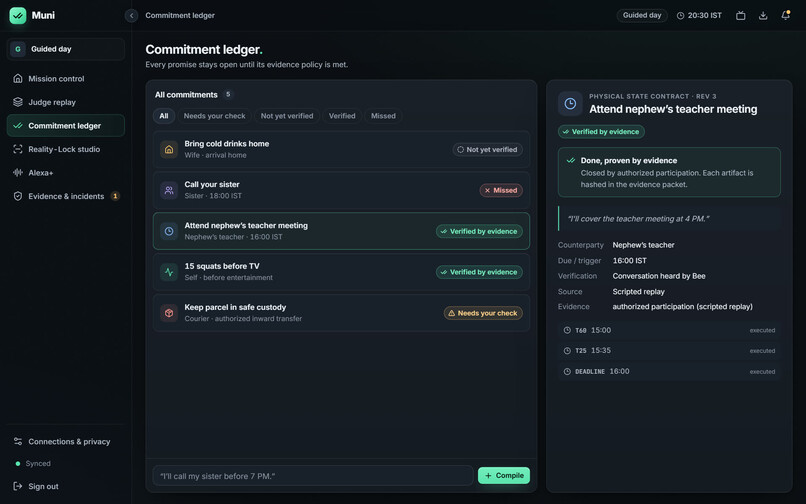Open 15 squats before TV commitment

point(341,272)
